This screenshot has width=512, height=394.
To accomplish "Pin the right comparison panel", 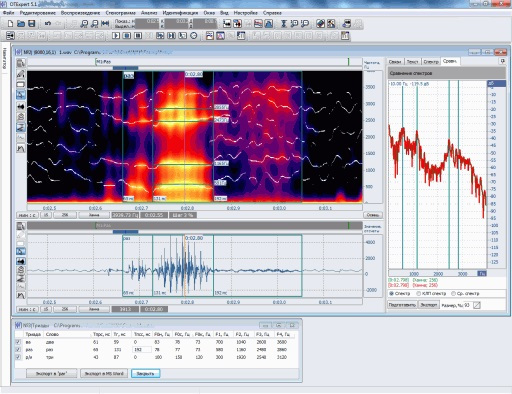I will pyautogui.click(x=503, y=61).
